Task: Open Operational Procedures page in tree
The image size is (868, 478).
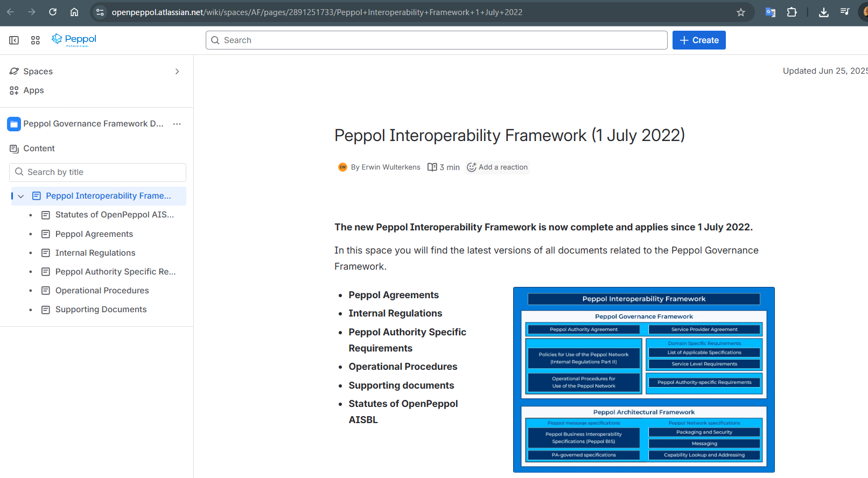Action: tap(102, 291)
